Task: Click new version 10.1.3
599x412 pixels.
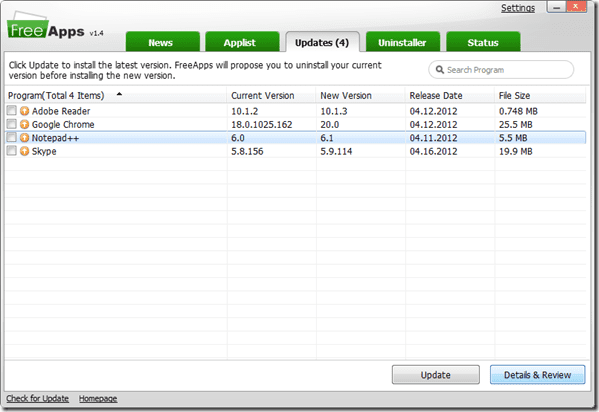Action: (334, 111)
